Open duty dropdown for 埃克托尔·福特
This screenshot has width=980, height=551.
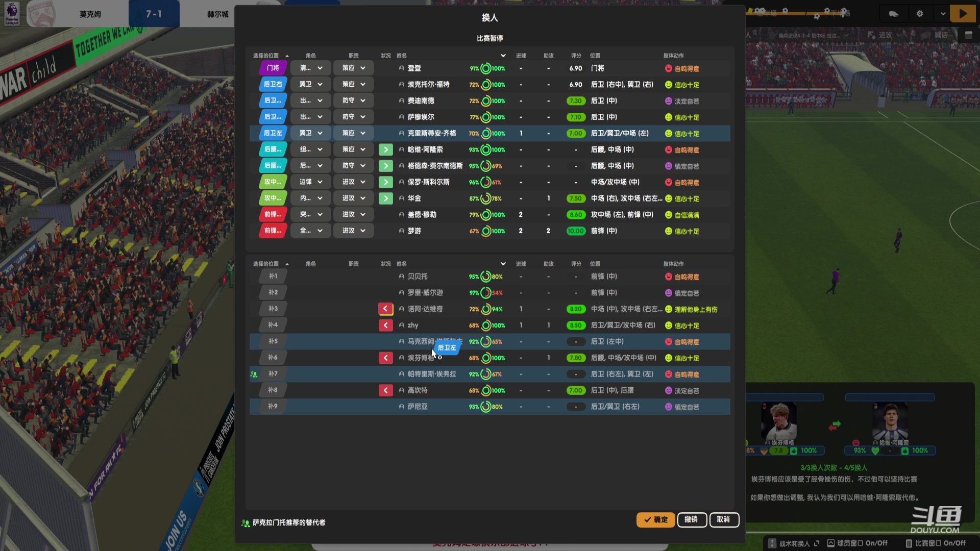pyautogui.click(x=353, y=84)
